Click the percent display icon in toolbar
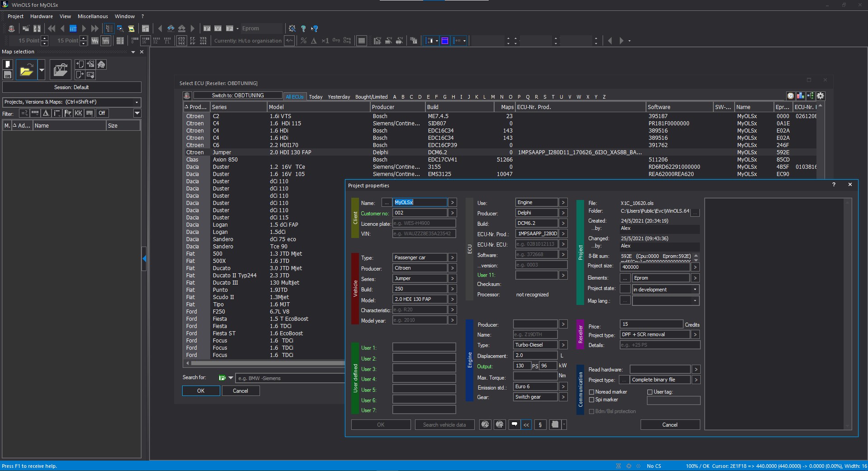Screen dimensions: 868x471 pyautogui.click(x=303, y=41)
